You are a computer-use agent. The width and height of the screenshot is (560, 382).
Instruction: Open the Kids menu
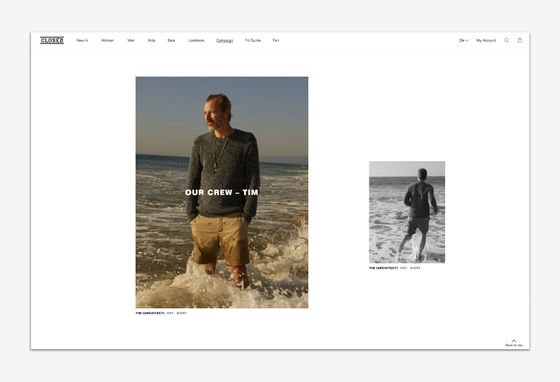(151, 41)
